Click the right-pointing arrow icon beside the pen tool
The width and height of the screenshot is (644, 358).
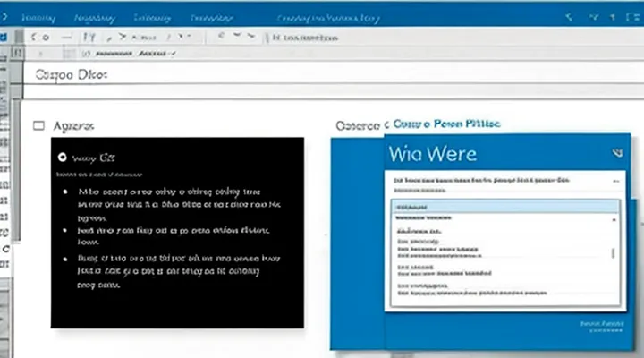(123, 37)
